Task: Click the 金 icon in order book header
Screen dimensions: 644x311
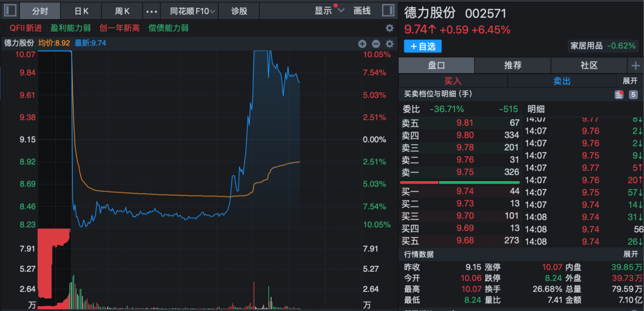Action: [619, 94]
